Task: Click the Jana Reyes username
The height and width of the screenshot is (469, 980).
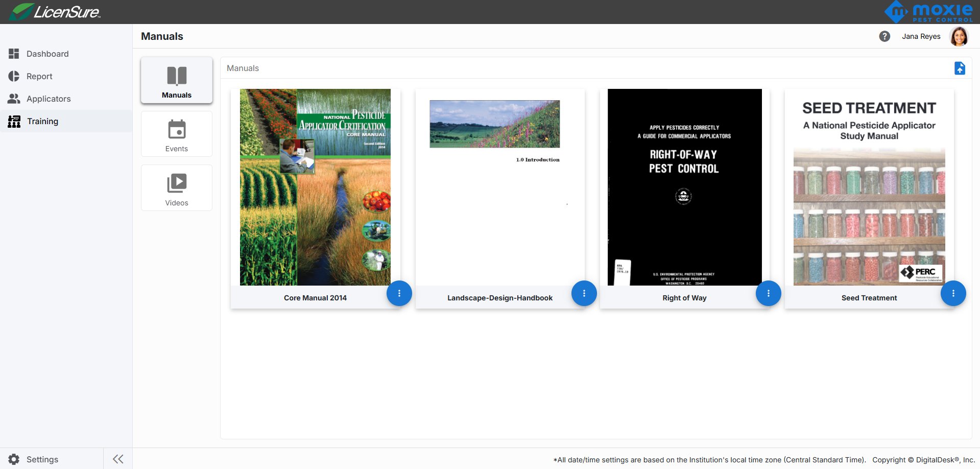Action: 921,36
